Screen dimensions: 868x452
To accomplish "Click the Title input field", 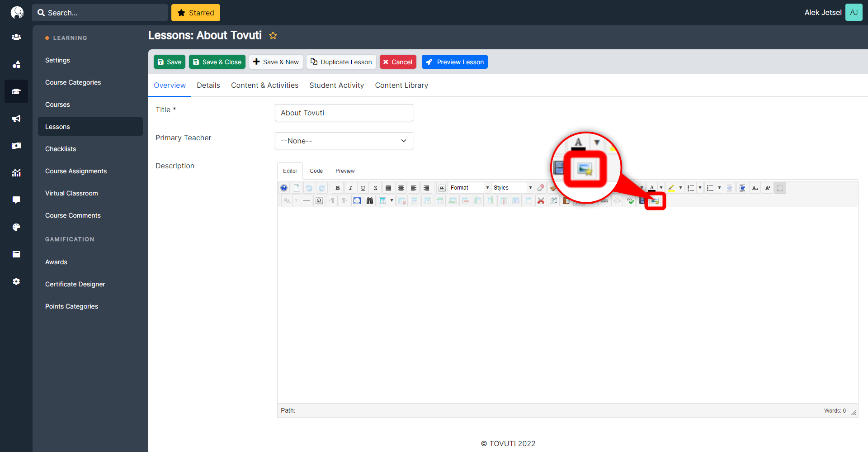I will click(344, 113).
